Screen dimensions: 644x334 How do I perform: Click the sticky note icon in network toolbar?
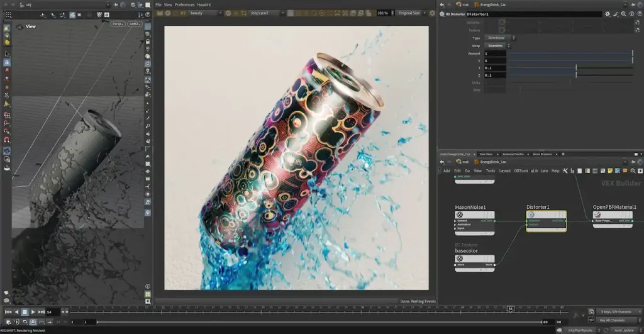[x=610, y=171]
